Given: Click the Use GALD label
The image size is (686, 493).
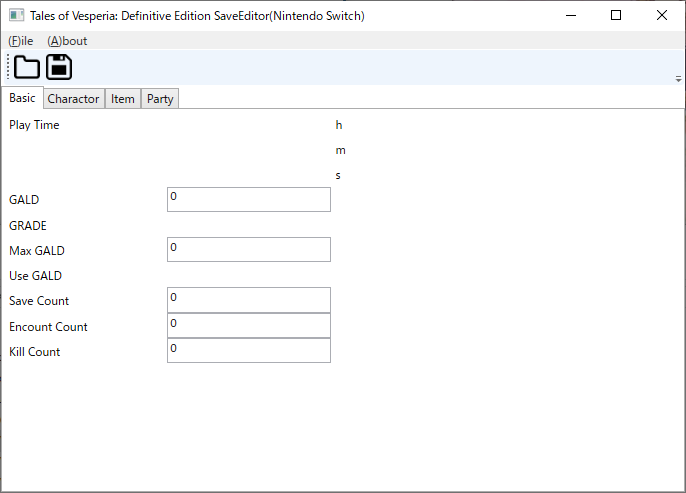Looking at the screenshot, I should coord(35,276).
